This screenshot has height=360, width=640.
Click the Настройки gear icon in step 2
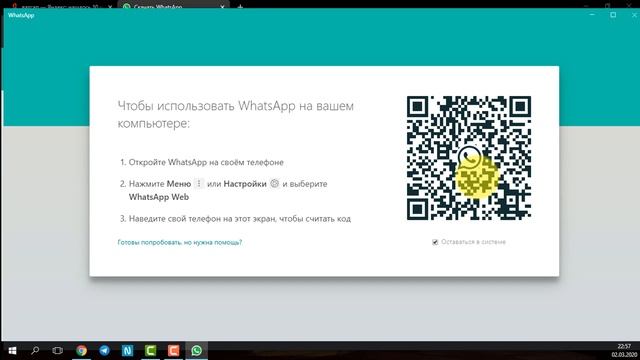click(x=275, y=184)
